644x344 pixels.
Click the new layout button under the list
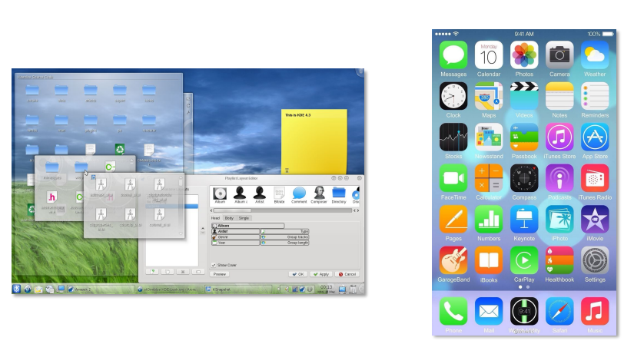pyautogui.click(x=153, y=272)
